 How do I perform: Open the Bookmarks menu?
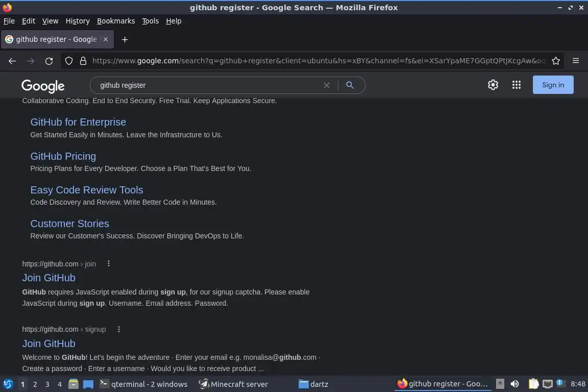pyautogui.click(x=116, y=21)
